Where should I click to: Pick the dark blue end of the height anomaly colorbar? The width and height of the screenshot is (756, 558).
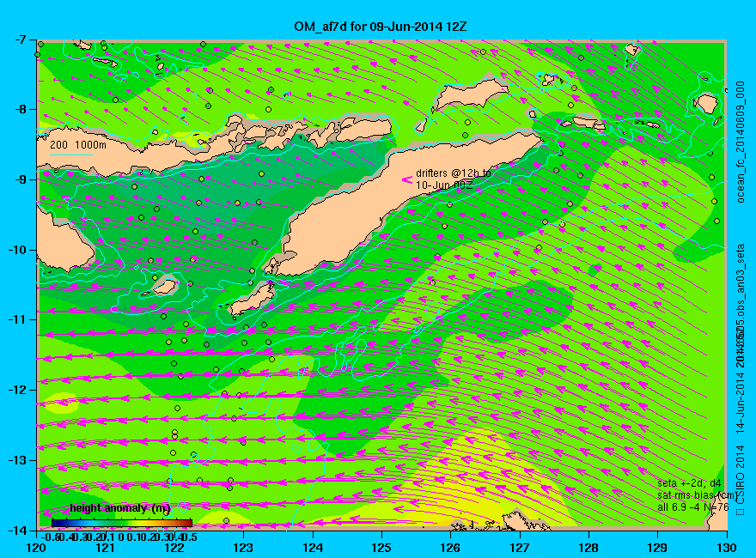(56, 523)
